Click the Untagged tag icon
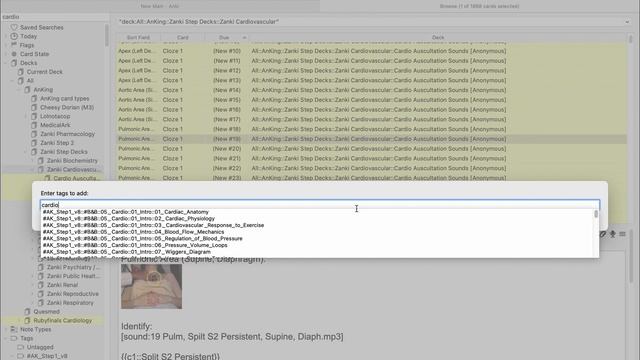The image size is (640, 360). tap(20, 347)
